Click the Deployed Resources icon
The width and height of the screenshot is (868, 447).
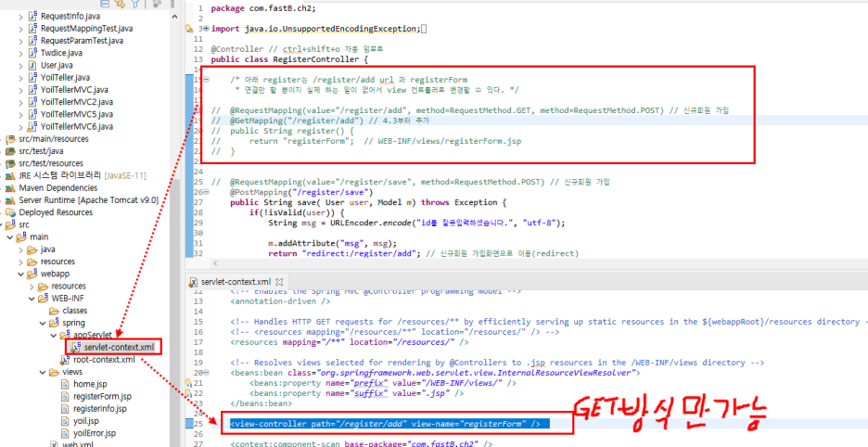10,212
